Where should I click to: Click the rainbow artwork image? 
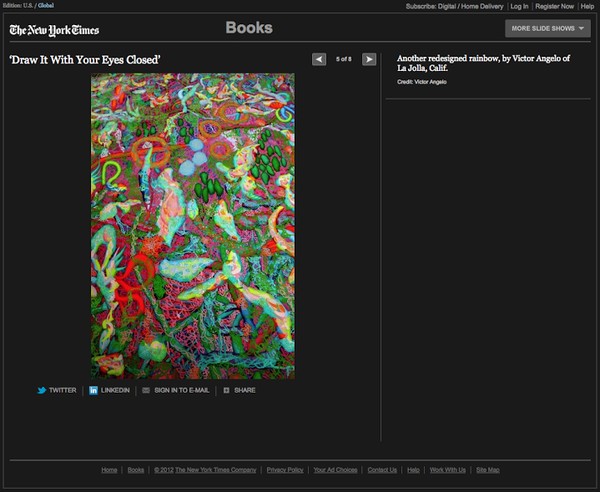[x=193, y=226]
